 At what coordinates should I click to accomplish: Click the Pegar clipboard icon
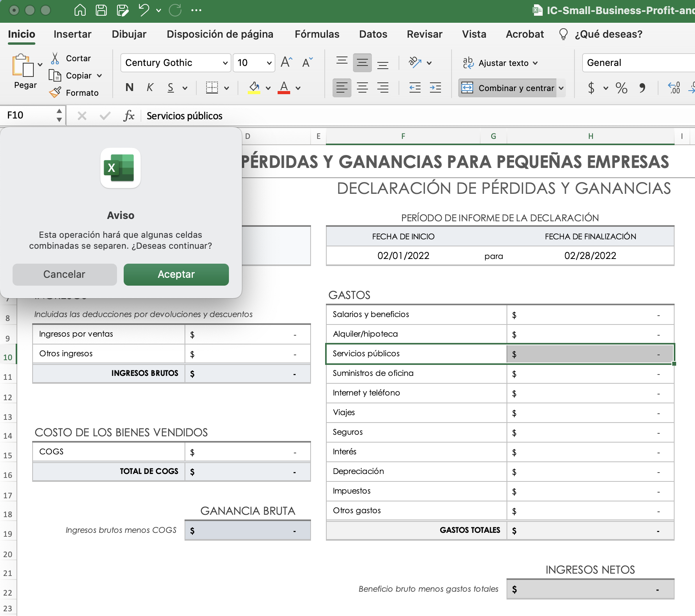point(23,65)
